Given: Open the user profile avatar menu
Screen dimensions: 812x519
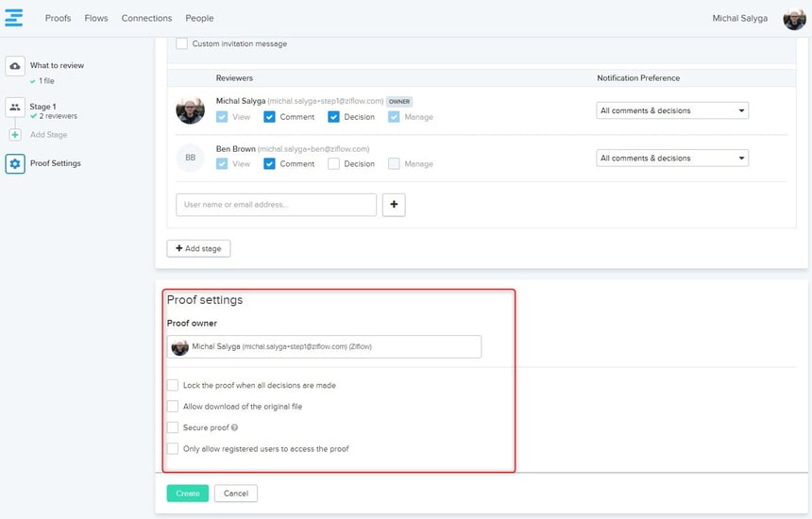Looking at the screenshot, I should pyautogui.click(x=794, y=19).
